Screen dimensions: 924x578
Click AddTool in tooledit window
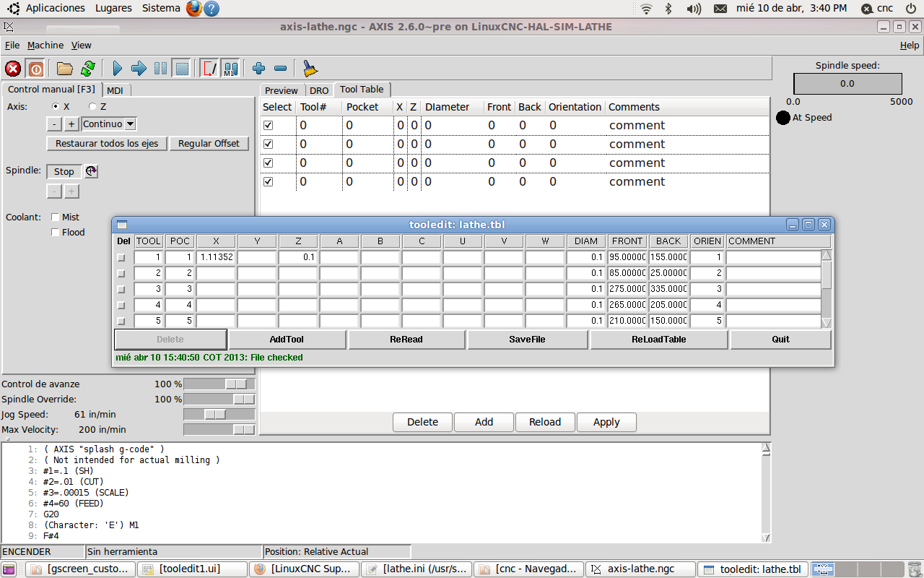pos(287,339)
